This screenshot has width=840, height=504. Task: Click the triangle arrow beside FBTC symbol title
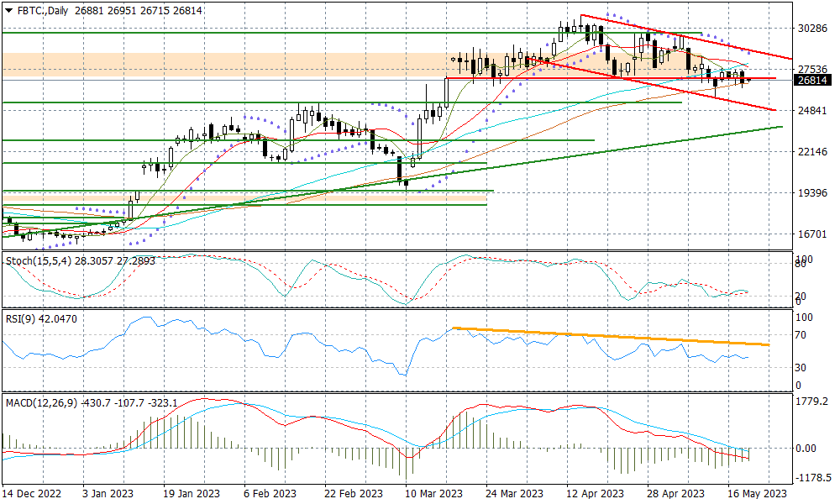tap(9, 10)
